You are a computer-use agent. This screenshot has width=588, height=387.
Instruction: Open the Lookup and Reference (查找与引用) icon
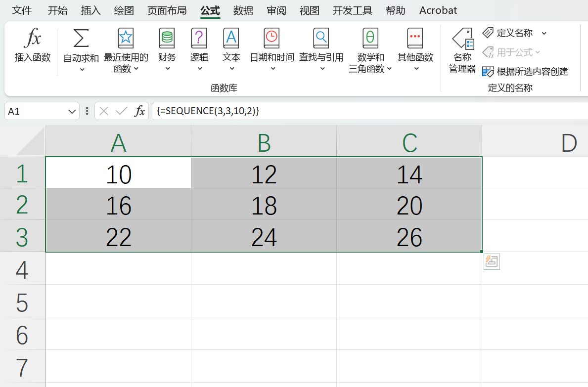(321, 38)
